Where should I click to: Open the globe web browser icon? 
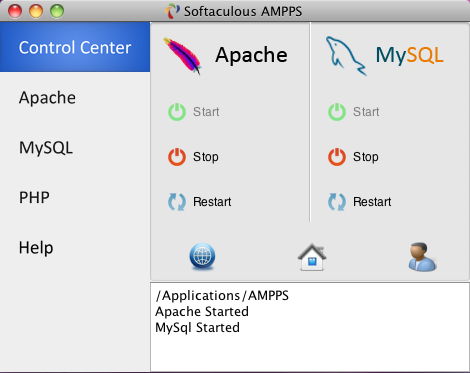202,256
